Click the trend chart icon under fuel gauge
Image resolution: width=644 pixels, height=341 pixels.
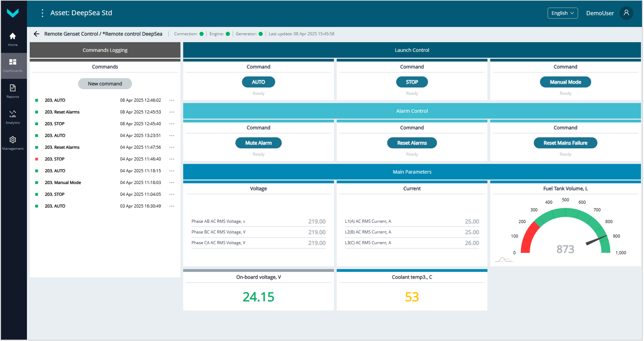504,260
